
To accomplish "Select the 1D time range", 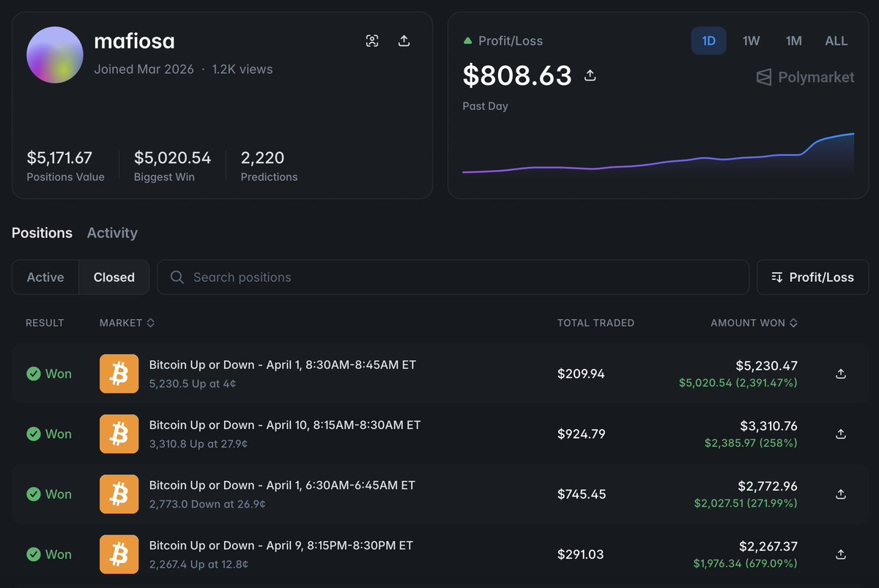I will (x=708, y=41).
